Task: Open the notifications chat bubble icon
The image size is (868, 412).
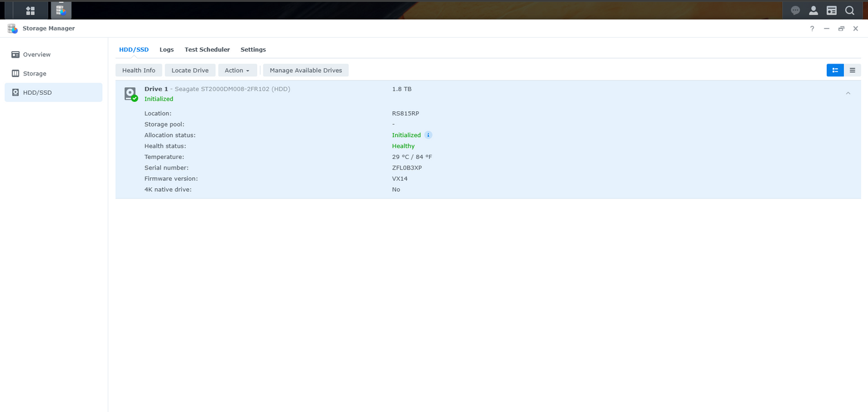Action: tap(796, 10)
